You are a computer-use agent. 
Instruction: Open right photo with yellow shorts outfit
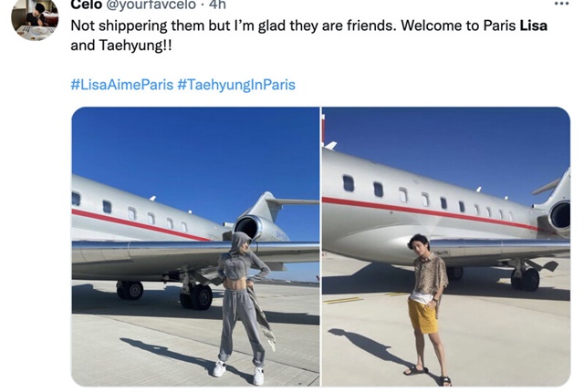pyautogui.click(x=446, y=246)
